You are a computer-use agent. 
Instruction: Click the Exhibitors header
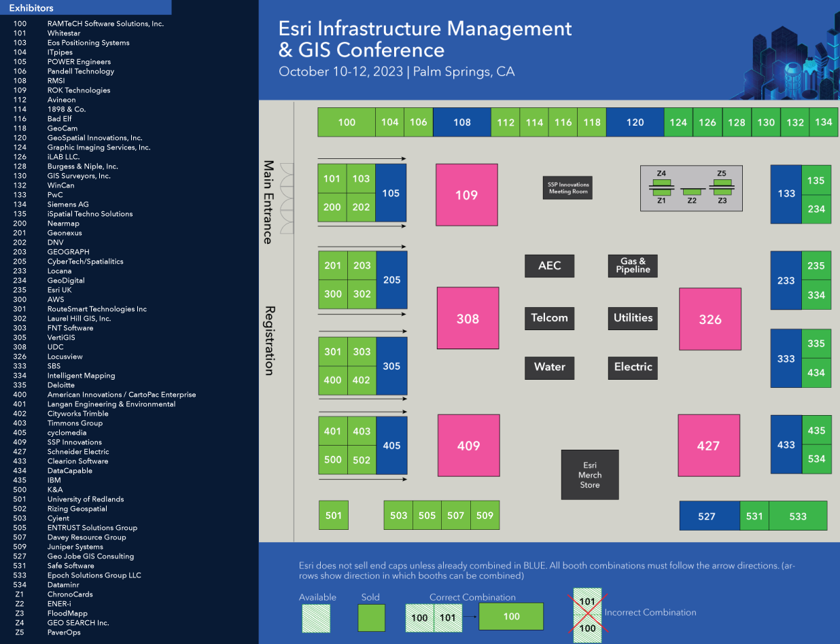86,7
